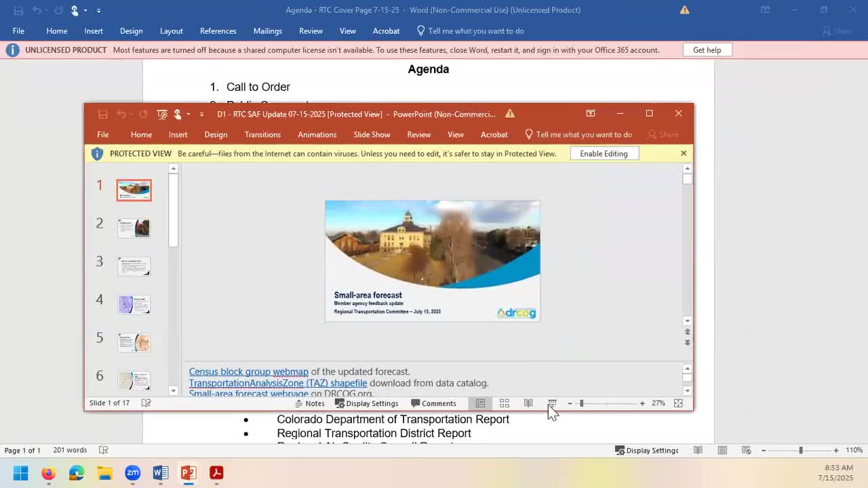
Task: Select Word's Web Layout view icon
Action: click(x=746, y=450)
